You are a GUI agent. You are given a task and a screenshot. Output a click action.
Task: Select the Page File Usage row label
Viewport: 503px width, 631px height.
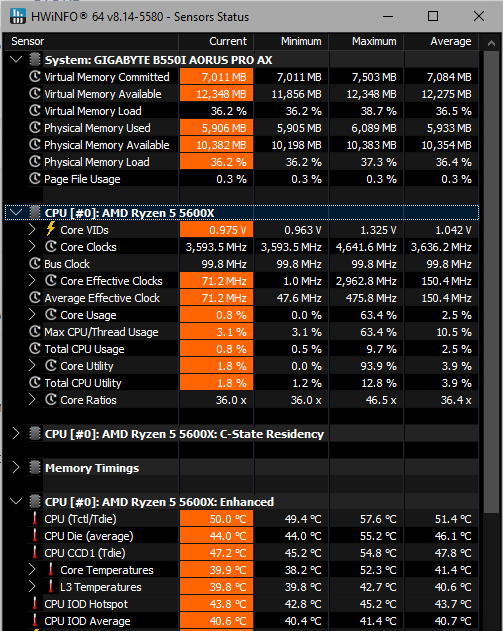coord(82,179)
